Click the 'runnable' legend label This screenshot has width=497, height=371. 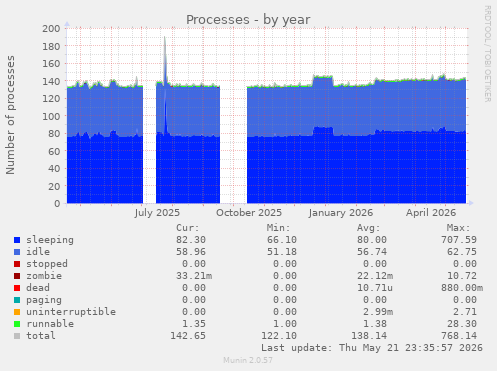50,324
